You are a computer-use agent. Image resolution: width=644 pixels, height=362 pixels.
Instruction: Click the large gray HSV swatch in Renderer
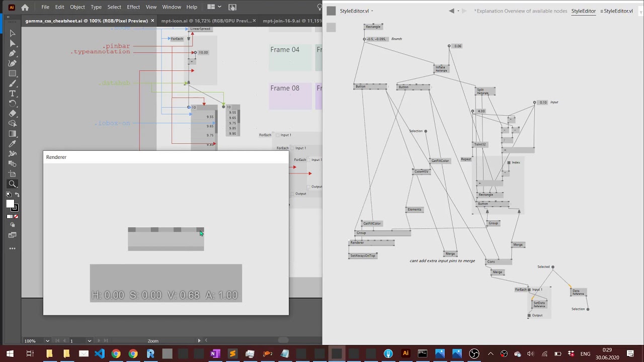click(166, 283)
